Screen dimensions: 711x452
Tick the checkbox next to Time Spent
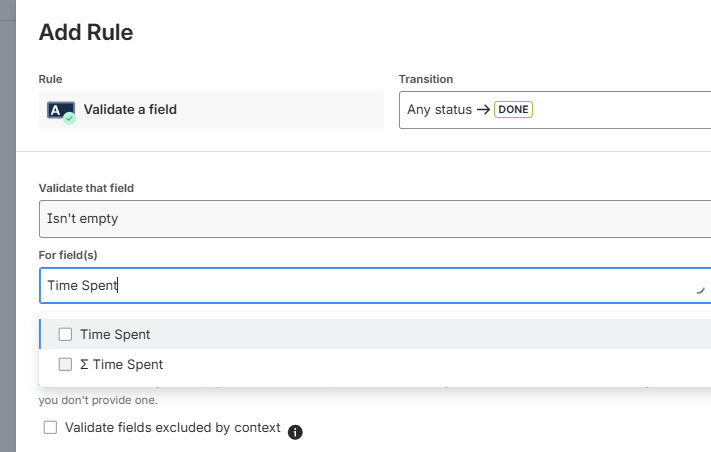[x=66, y=334]
